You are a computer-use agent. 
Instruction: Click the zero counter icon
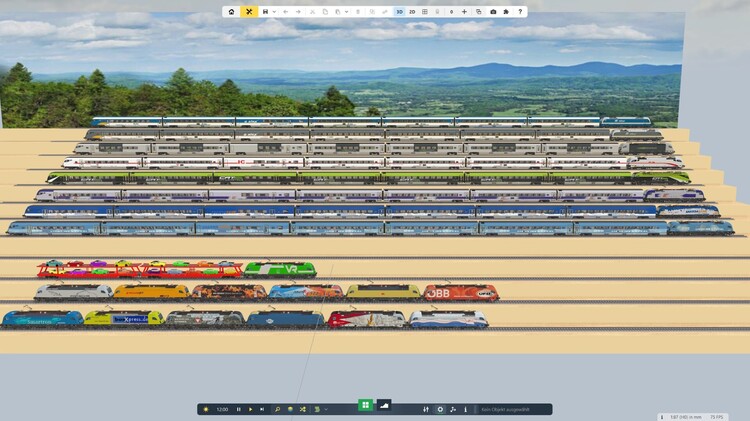point(452,11)
